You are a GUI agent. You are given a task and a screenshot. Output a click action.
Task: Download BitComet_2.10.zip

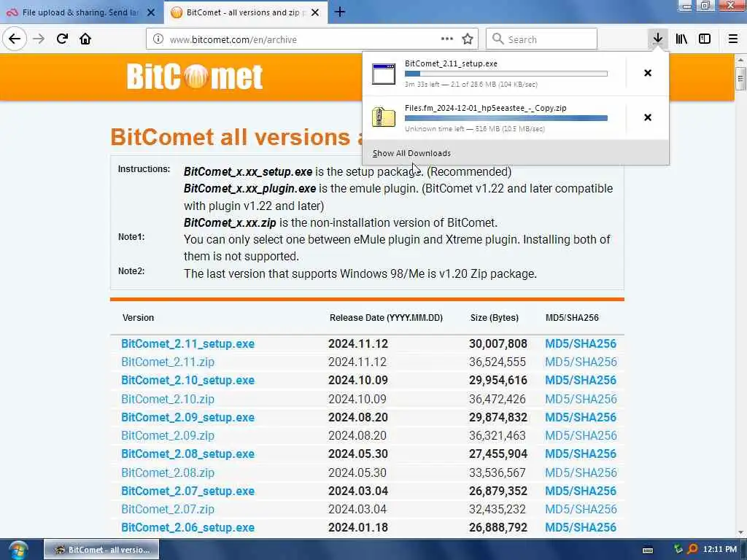(x=168, y=399)
